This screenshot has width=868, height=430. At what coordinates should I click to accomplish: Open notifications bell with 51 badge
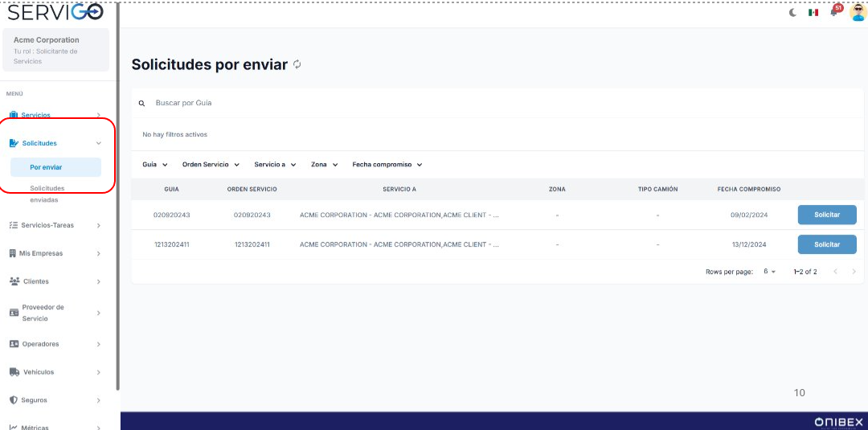[834, 11]
